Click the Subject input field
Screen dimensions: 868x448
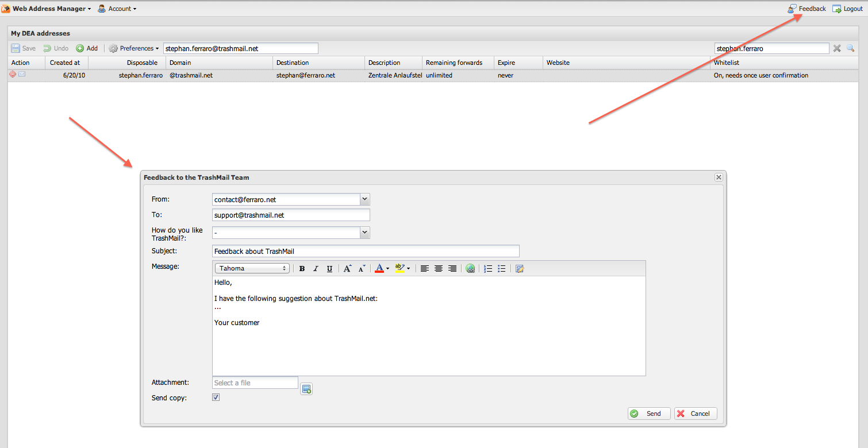[x=366, y=251]
